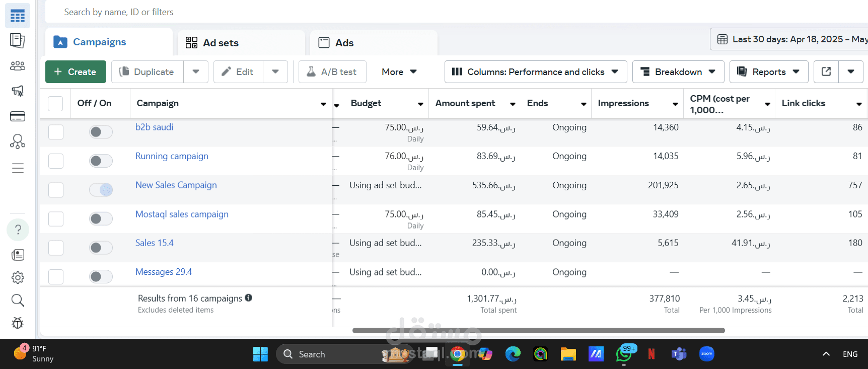Click the Help question mark icon
This screenshot has height=369, width=868.
pos(18,230)
